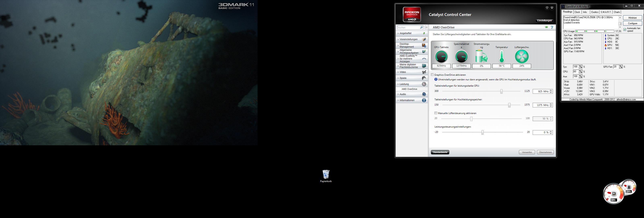Click the Stromversorgung battery icon

pyautogui.click(x=481, y=56)
